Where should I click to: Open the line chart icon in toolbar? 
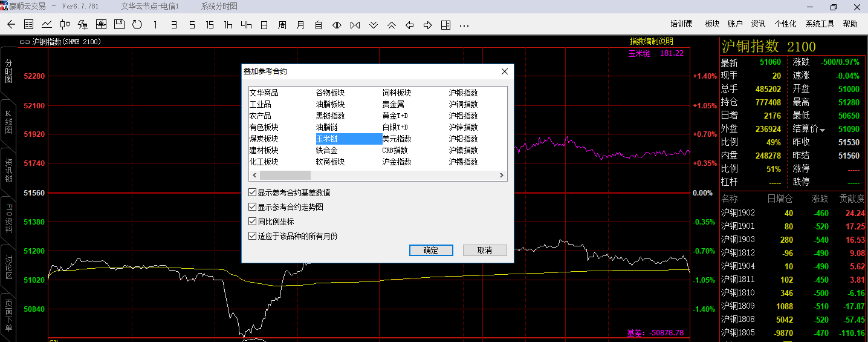[47, 24]
